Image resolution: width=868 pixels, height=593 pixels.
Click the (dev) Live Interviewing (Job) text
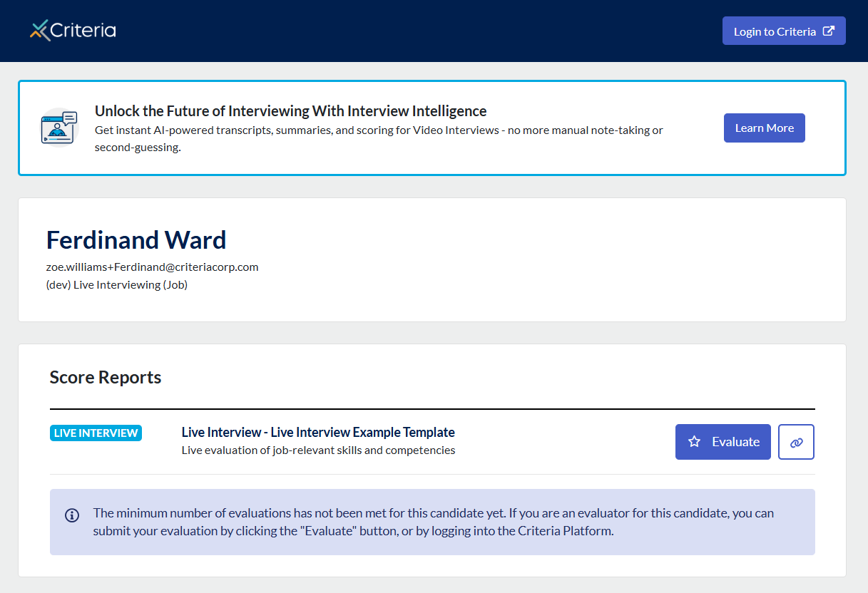click(117, 285)
